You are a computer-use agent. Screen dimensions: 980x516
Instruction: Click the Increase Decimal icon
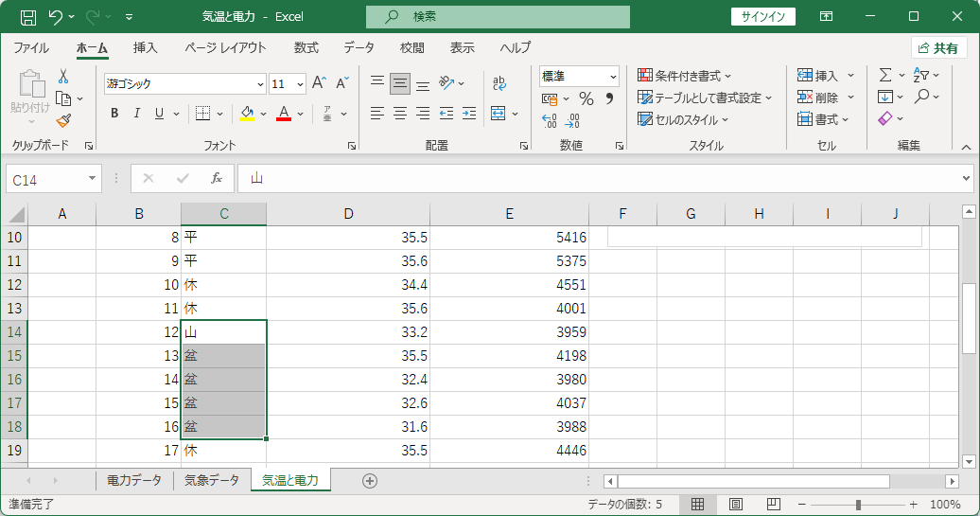tap(549, 120)
